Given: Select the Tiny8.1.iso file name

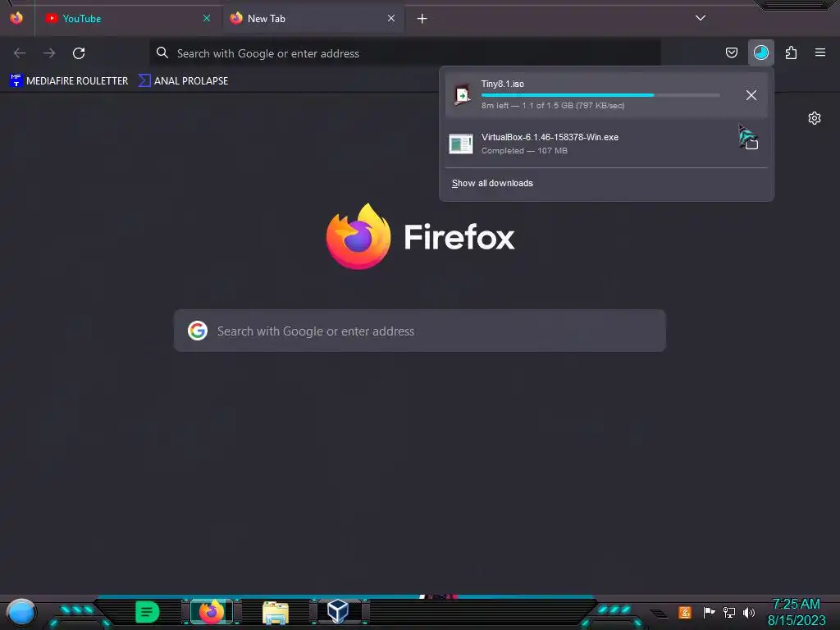Looking at the screenshot, I should coord(503,84).
